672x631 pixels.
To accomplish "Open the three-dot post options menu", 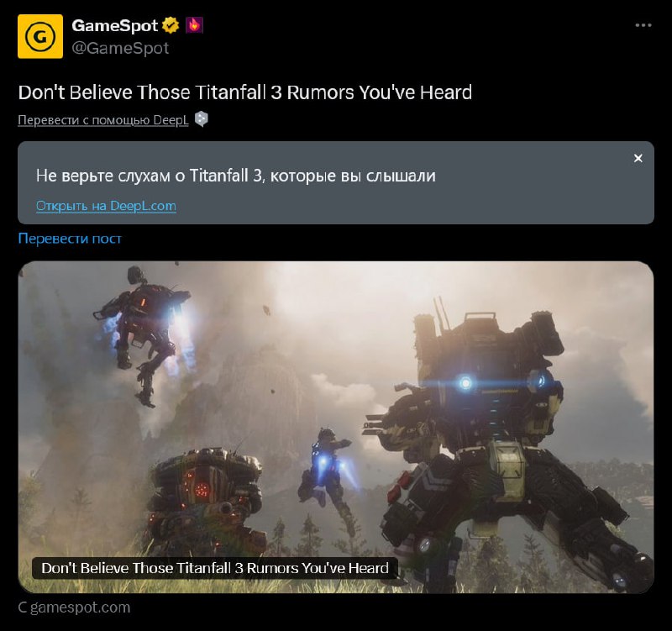I will (x=643, y=26).
